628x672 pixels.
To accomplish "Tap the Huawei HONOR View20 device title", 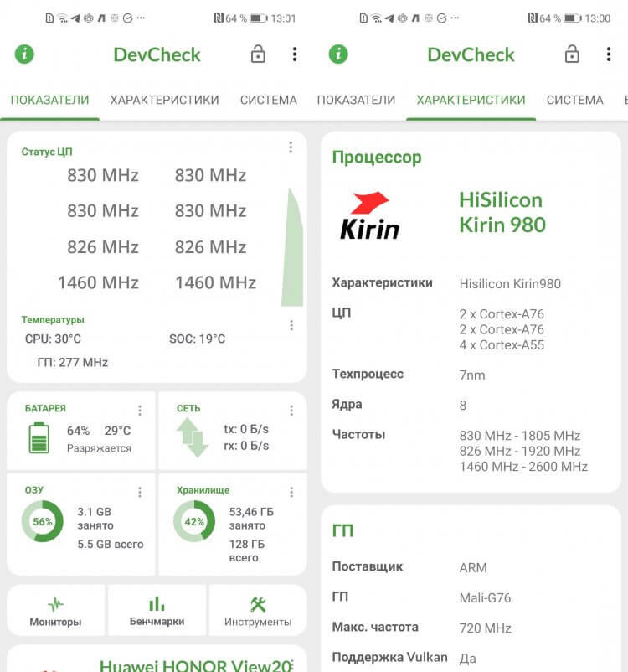I will click(195, 665).
